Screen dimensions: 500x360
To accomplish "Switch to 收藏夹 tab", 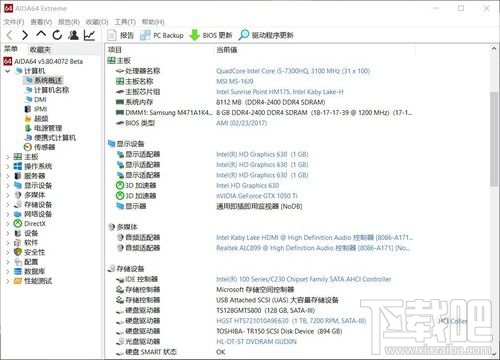I will click(x=40, y=50).
